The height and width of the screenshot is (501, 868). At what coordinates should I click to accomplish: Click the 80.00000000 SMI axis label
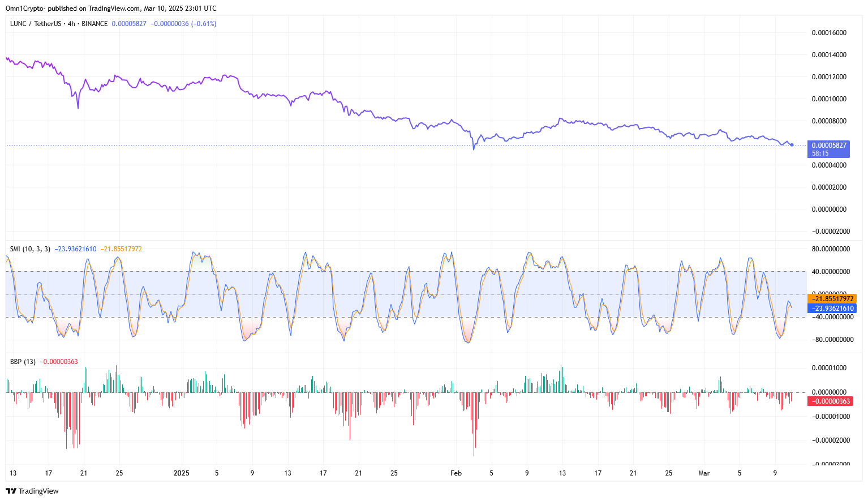pos(831,249)
